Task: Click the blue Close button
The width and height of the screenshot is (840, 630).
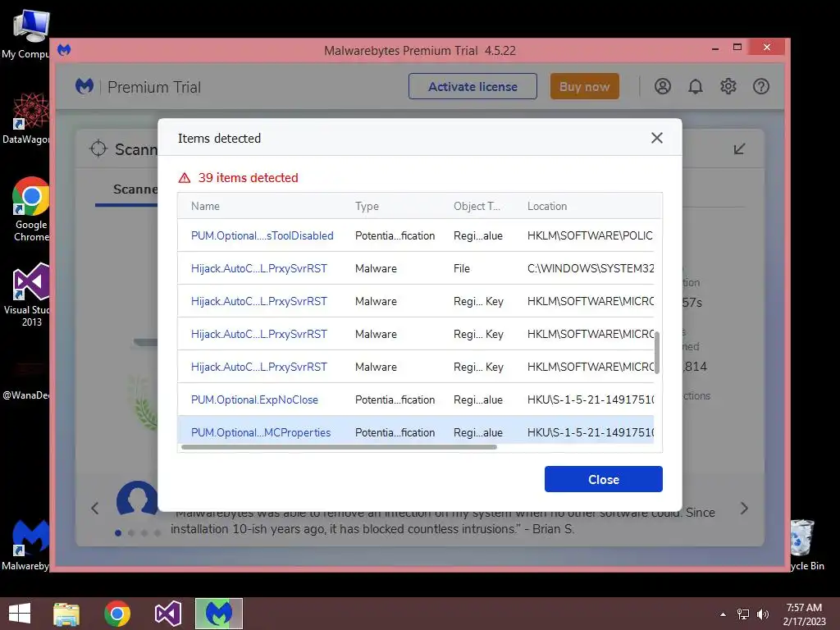Action: 603,479
